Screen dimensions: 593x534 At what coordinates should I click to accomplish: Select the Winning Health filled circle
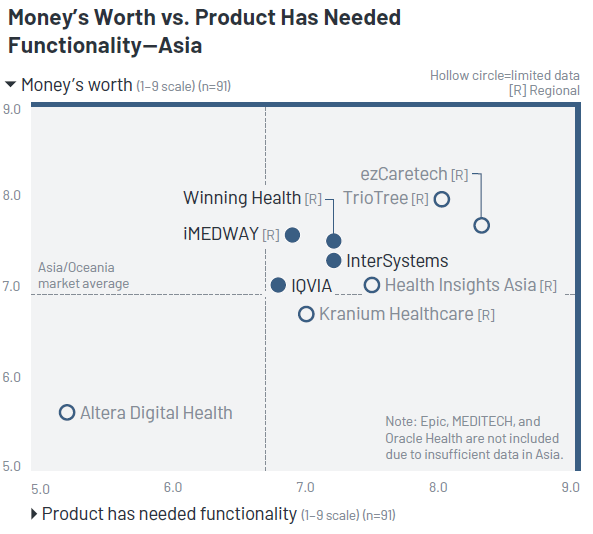(x=334, y=241)
